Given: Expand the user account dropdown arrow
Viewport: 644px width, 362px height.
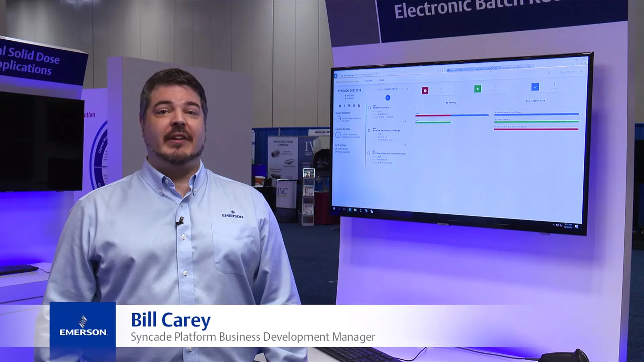Looking at the screenshot, I should pos(582,71).
